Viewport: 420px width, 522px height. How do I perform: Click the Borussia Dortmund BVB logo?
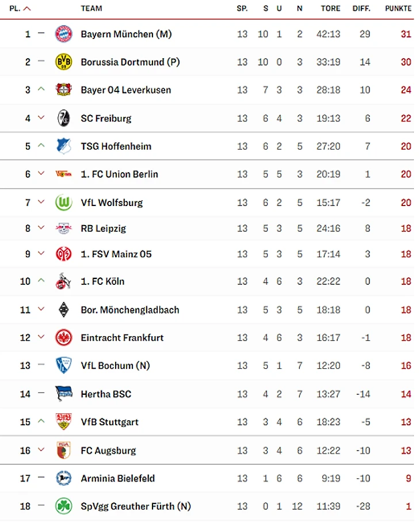coord(63,62)
